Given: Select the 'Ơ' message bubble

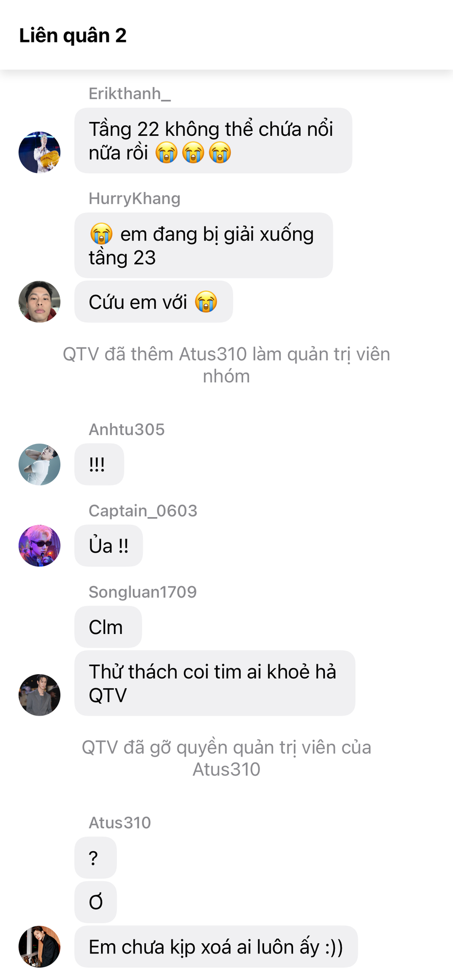Looking at the screenshot, I should [x=96, y=902].
